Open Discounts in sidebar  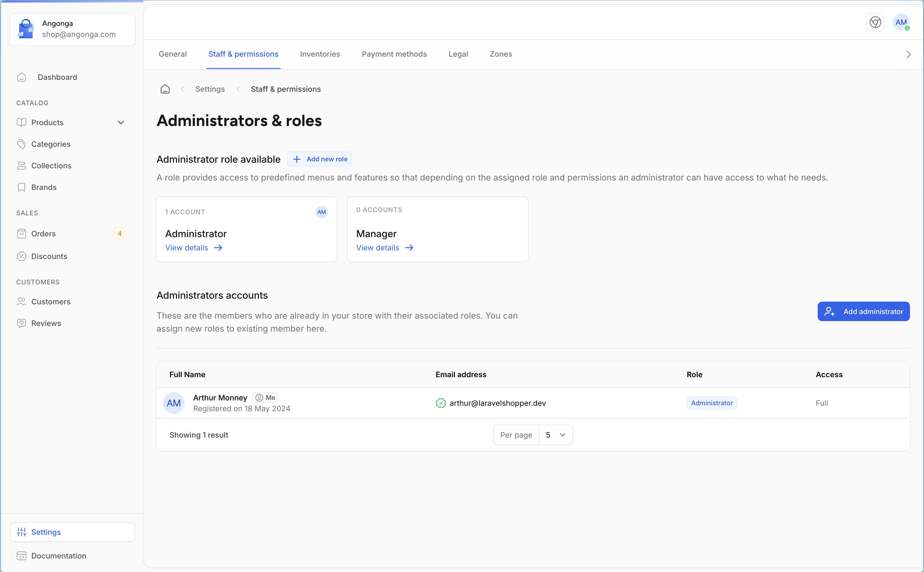click(x=49, y=256)
